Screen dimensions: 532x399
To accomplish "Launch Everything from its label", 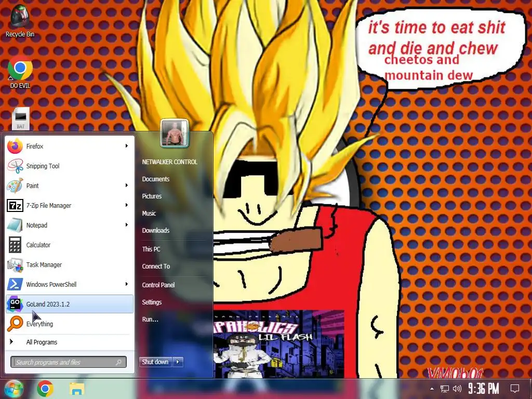I will (39, 324).
